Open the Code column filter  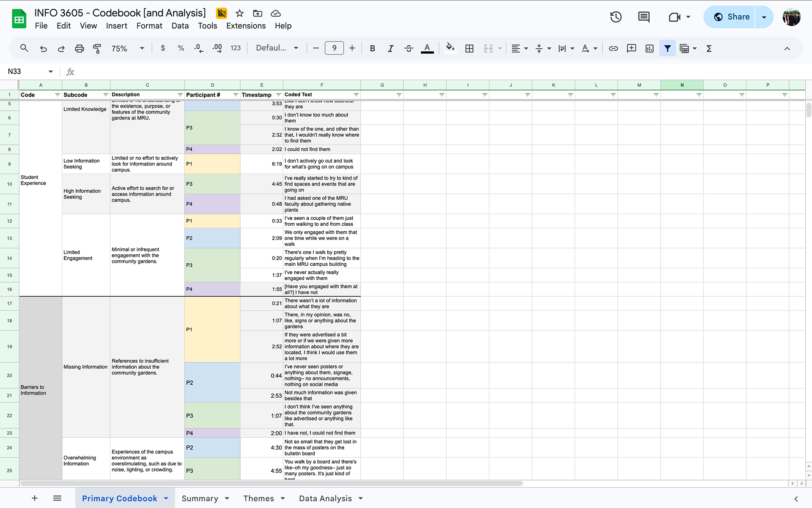pos(58,95)
